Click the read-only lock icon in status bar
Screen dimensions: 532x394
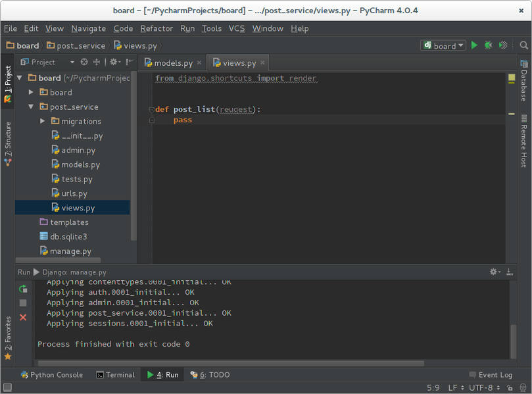tap(510, 387)
